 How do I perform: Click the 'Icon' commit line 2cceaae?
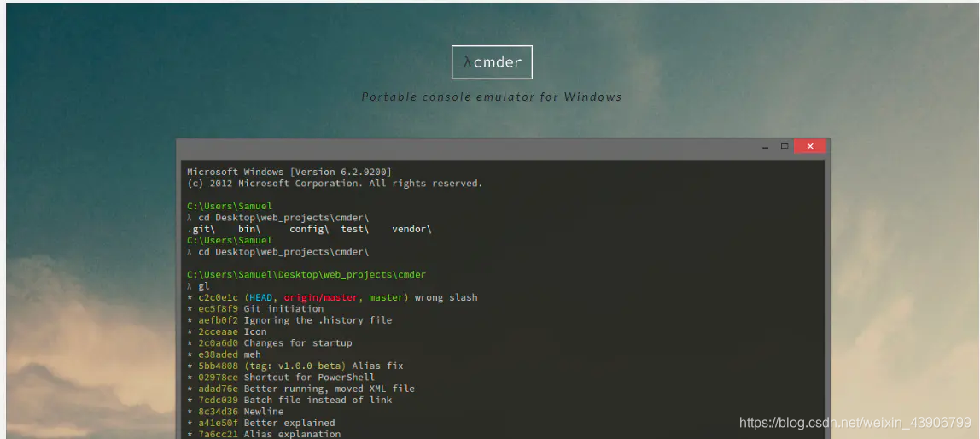227,331
